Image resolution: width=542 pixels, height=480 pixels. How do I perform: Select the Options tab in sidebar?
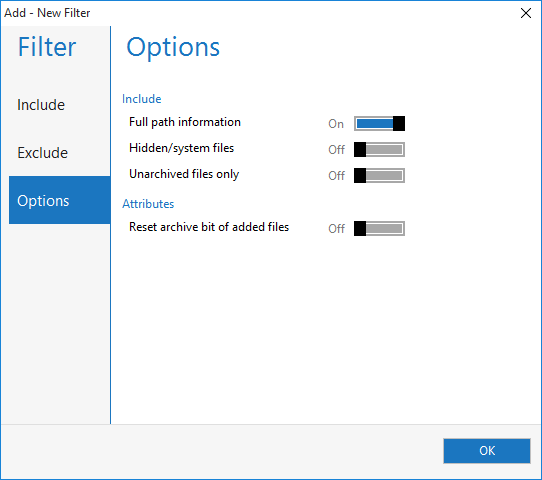pos(59,200)
